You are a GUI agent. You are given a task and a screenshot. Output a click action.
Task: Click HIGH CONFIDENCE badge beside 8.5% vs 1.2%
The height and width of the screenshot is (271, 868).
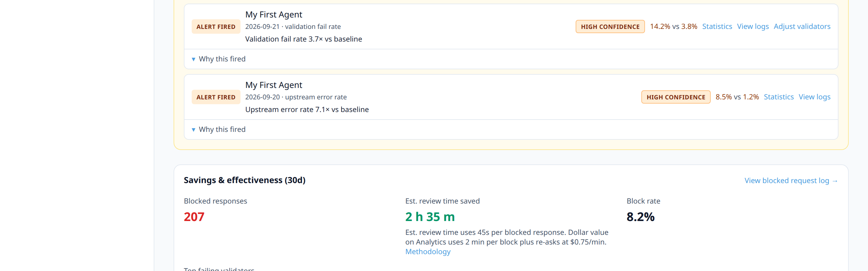(676, 97)
